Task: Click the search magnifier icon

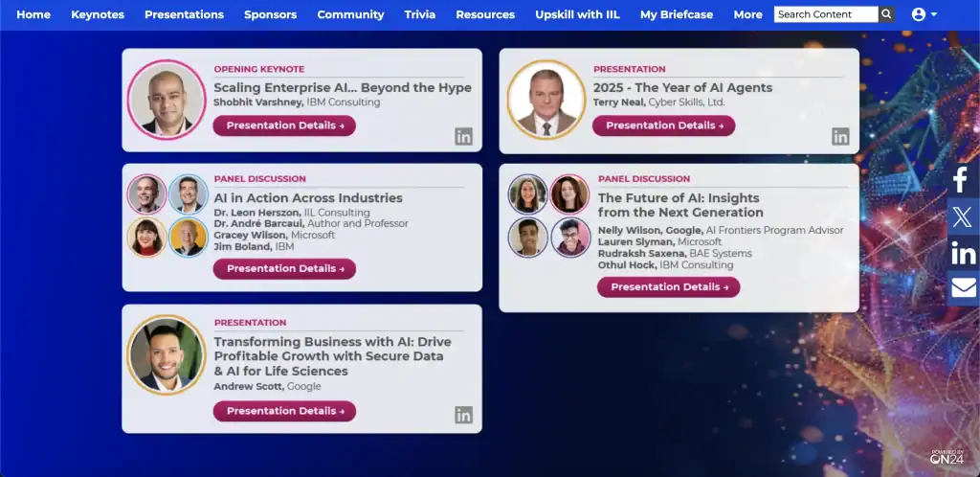Action: (x=886, y=14)
